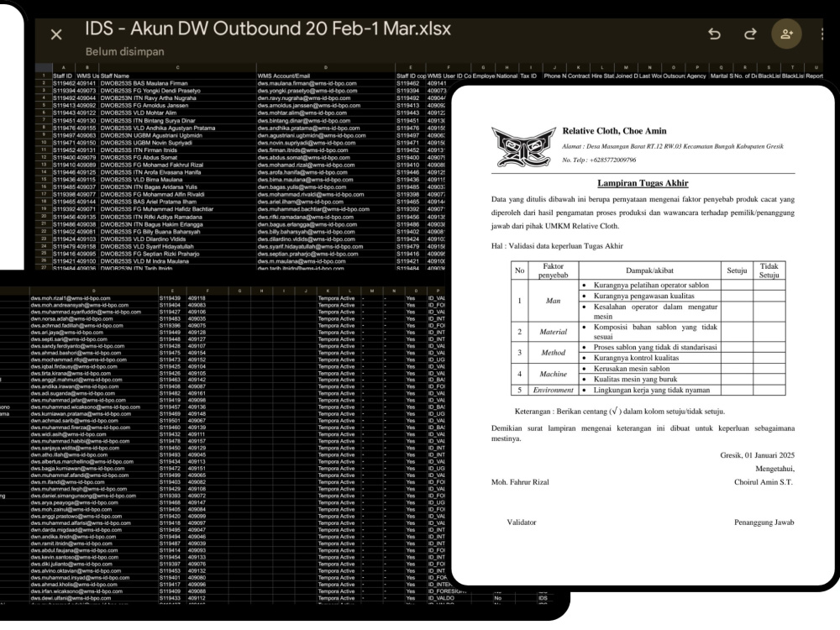This screenshot has height=630, width=840.
Task: Click the date 'Gresik, 01 Januari 2025'
Action: point(757,455)
